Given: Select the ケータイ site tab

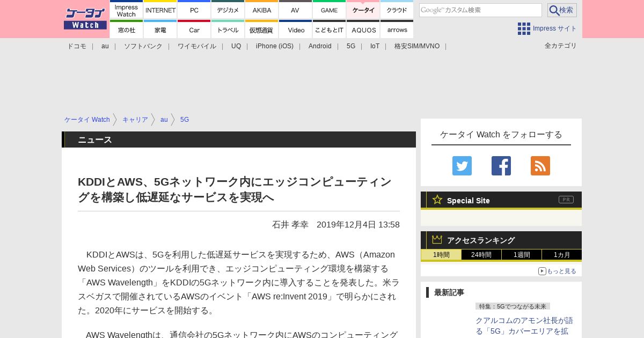Looking at the screenshot, I should coord(363,10).
